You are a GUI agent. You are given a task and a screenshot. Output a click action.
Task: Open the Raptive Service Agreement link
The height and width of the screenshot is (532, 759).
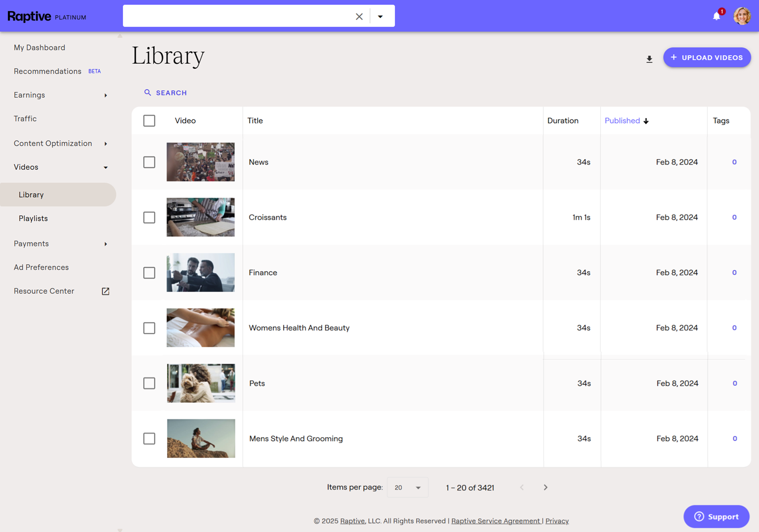tap(496, 521)
